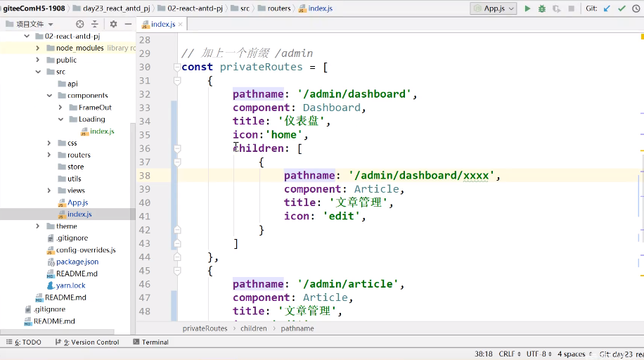
Task: Close the index.js editor tab
Action: click(x=180, y=24)
